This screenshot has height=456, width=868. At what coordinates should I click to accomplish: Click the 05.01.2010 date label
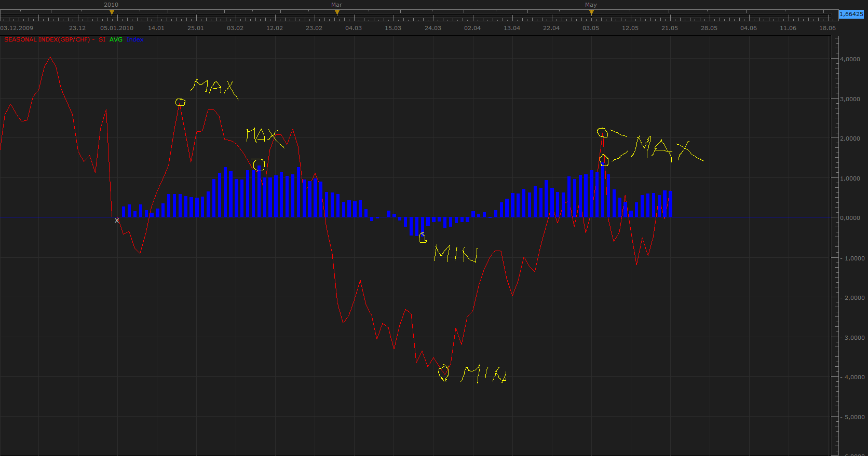point(117,28)
